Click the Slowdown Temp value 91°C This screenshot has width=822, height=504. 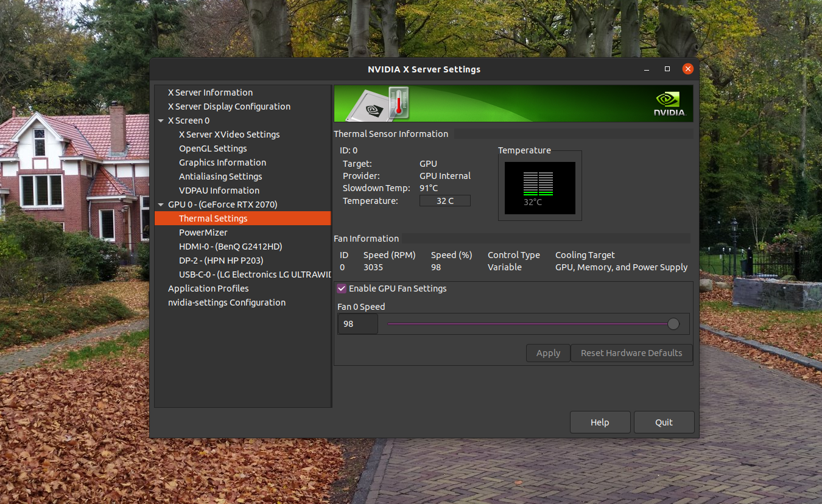(429, 188)
